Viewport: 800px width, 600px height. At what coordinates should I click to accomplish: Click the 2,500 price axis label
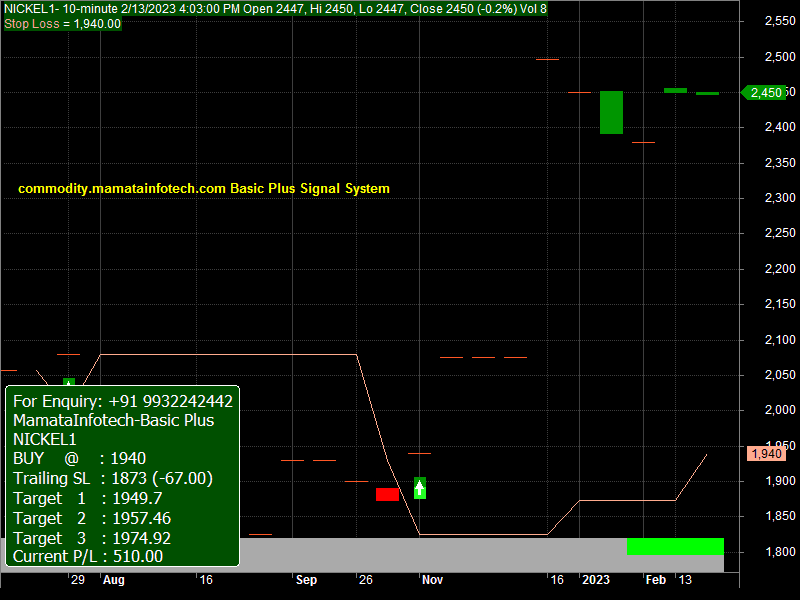780,57
